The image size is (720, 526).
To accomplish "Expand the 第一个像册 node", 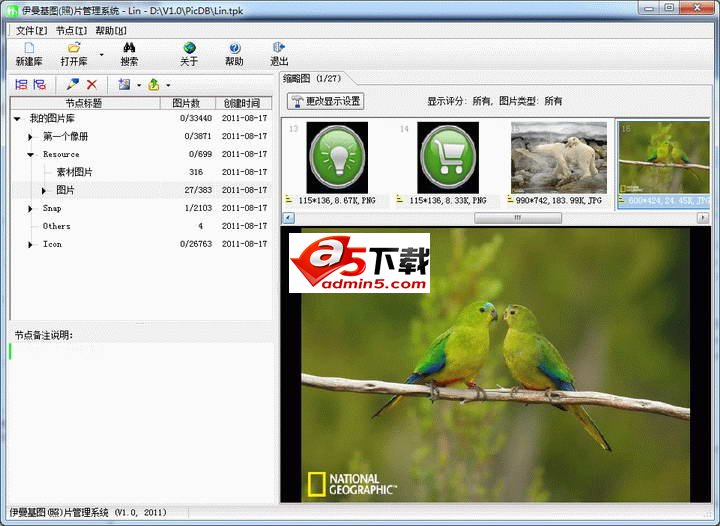I will (x=30, y=137).
